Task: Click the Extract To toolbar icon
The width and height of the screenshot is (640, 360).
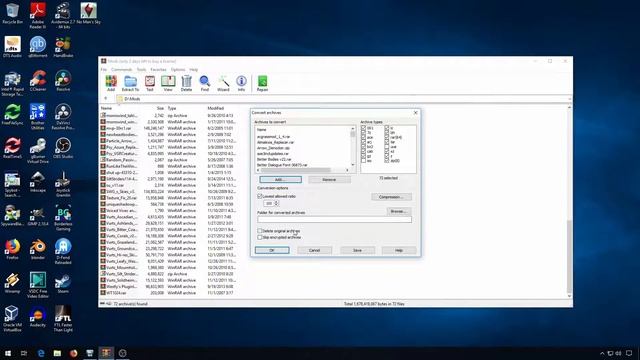Action: pos(130,83)
